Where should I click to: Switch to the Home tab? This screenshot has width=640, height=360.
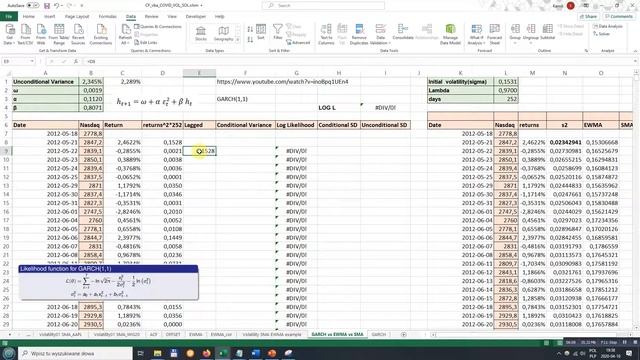tap(29, 16)
